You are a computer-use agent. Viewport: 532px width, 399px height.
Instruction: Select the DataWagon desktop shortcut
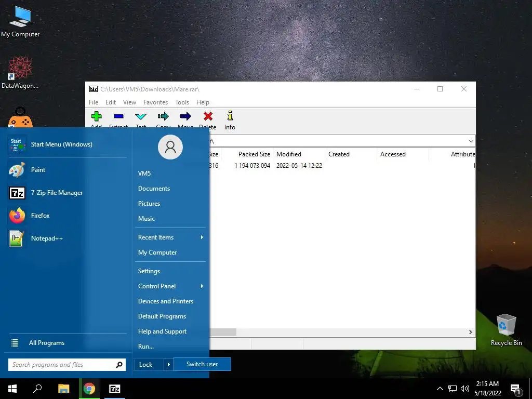20,73
